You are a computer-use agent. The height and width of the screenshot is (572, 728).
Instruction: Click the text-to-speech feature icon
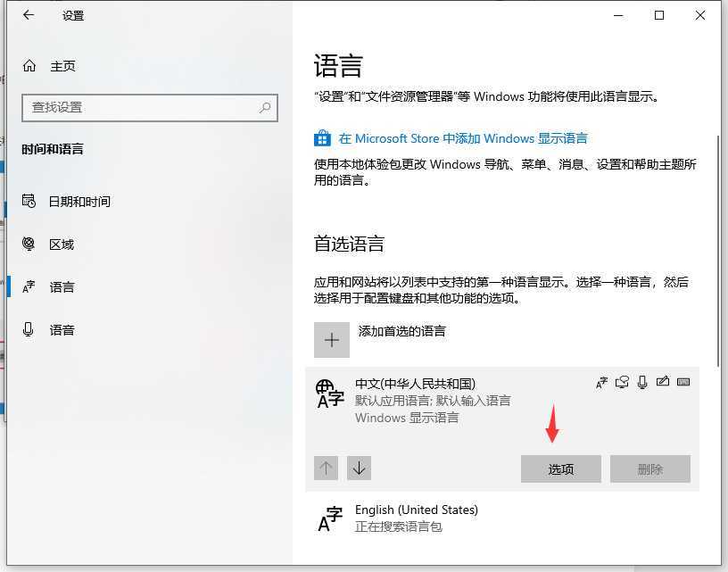coord(622,382)
